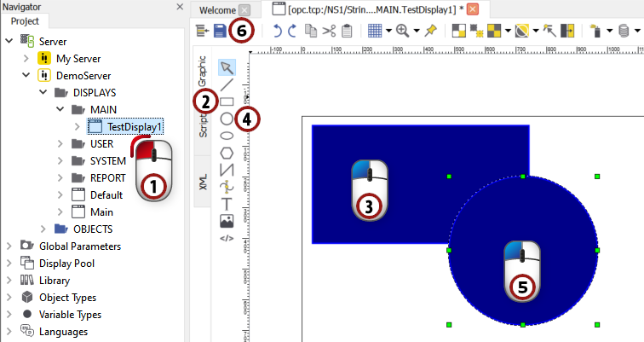Expand the USER folder

60,144
